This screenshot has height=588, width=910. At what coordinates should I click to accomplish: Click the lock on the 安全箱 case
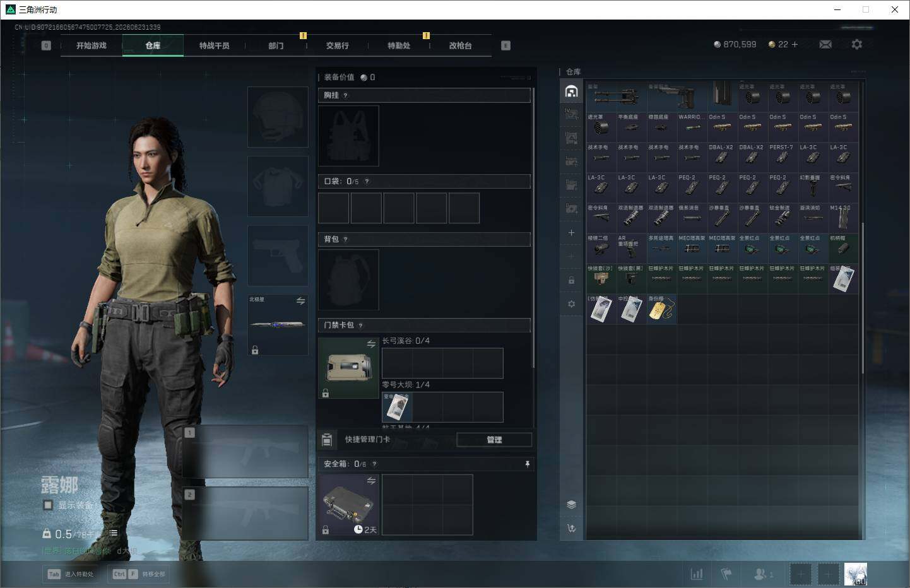(x=326, y=530)
